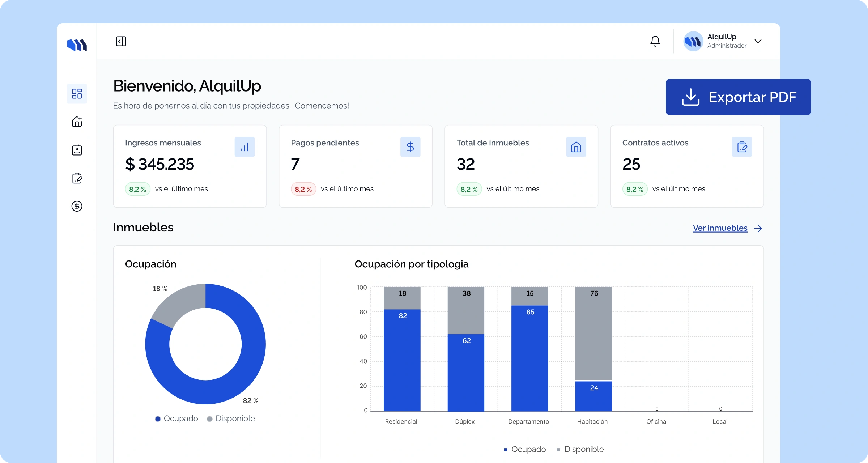This screenshot has height=463, width=868.
Task: Follow the Ver inmuebles link
Action: click(719, 228)
